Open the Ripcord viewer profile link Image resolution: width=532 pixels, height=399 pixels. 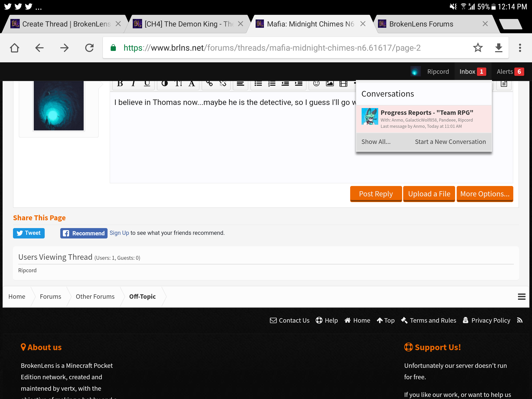(x=28, y=270)
